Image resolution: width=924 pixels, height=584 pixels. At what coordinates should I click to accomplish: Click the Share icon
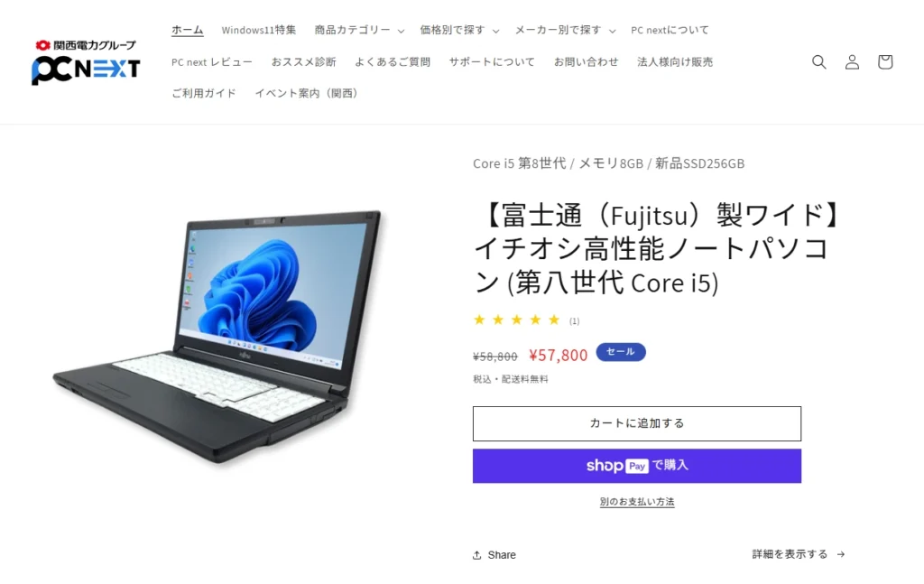click(476, 555)
